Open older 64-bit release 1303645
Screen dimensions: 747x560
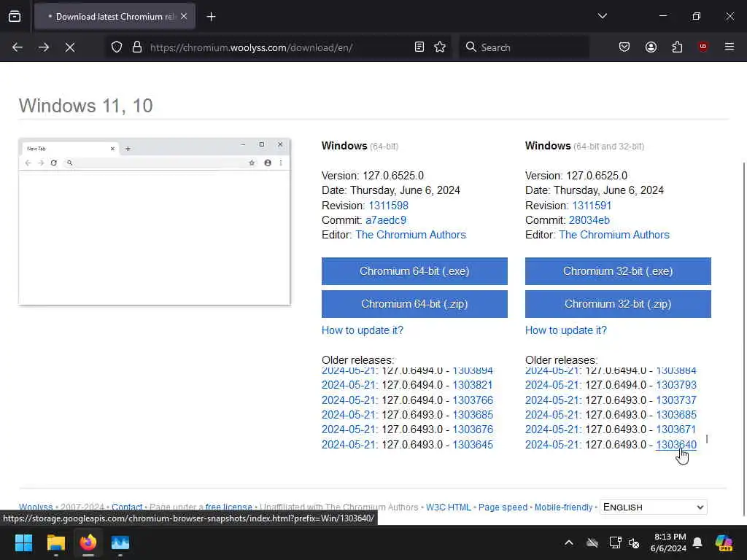click(472, 445)
